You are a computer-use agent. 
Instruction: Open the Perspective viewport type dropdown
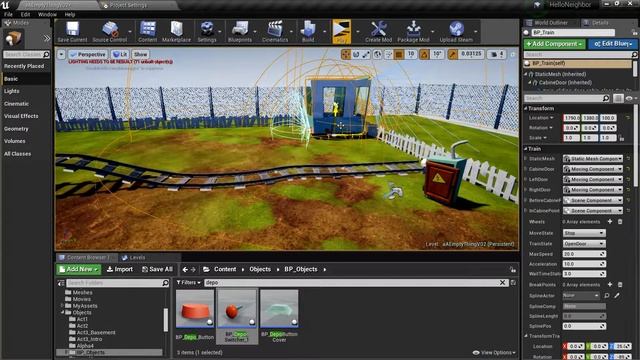[x=87, y=54]
